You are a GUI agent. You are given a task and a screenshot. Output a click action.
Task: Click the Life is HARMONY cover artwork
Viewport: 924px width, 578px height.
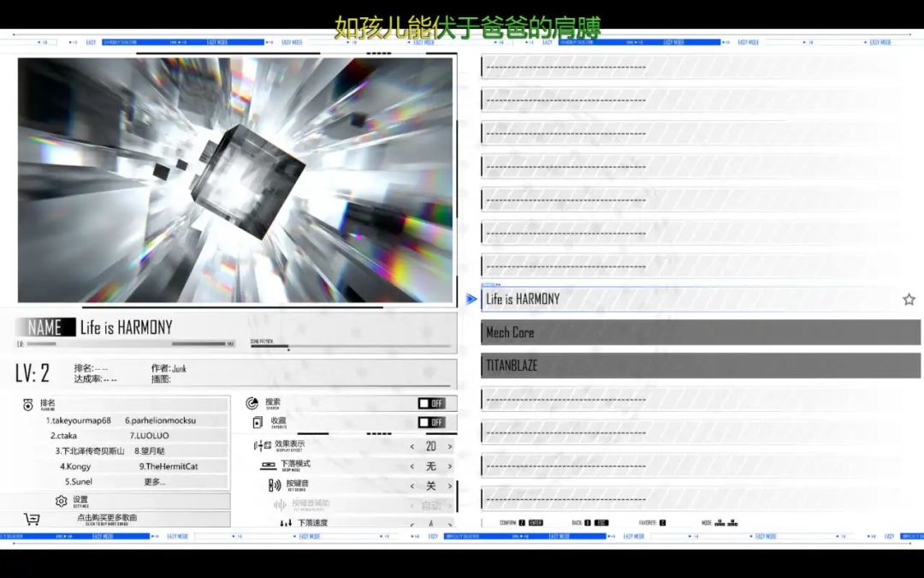236,180
